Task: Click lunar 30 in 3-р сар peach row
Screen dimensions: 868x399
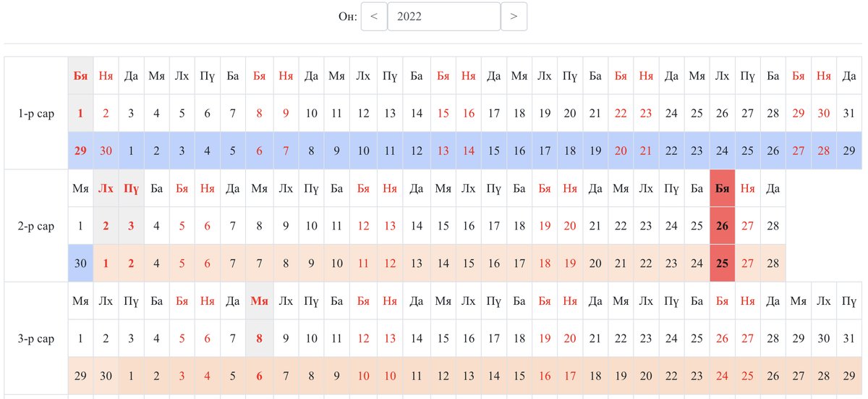Action: [x=106, y=376]
